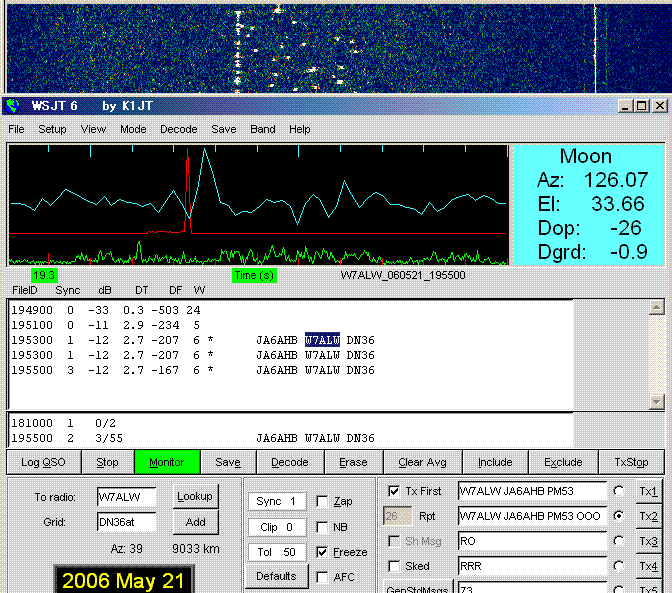Uncheck the Tx First option
The width and height of the screenshot is (672, 593).
(x=393, y=491)
